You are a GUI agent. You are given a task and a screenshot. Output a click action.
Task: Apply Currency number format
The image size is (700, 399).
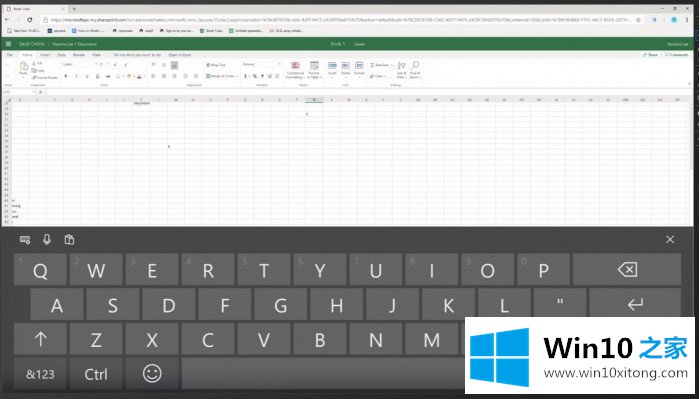coord(245,76)
